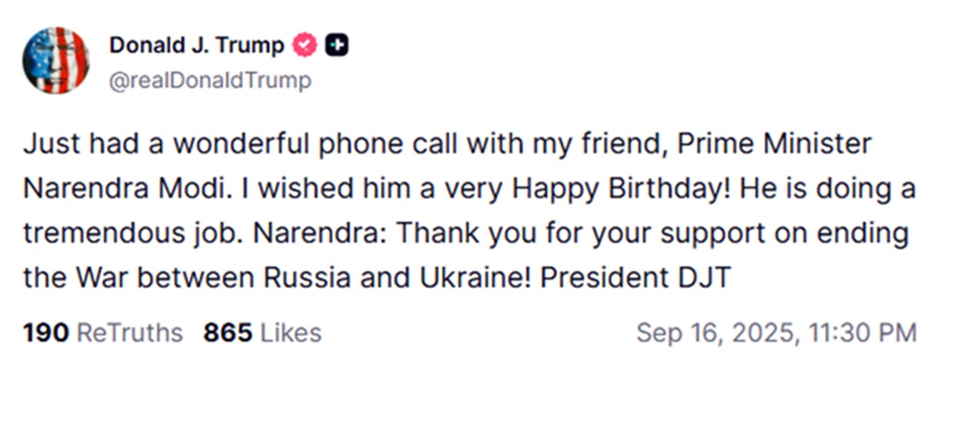Open the @realDonaldTrump handle link
This screenshot has width=980, height=423.
tap(210, 81)
